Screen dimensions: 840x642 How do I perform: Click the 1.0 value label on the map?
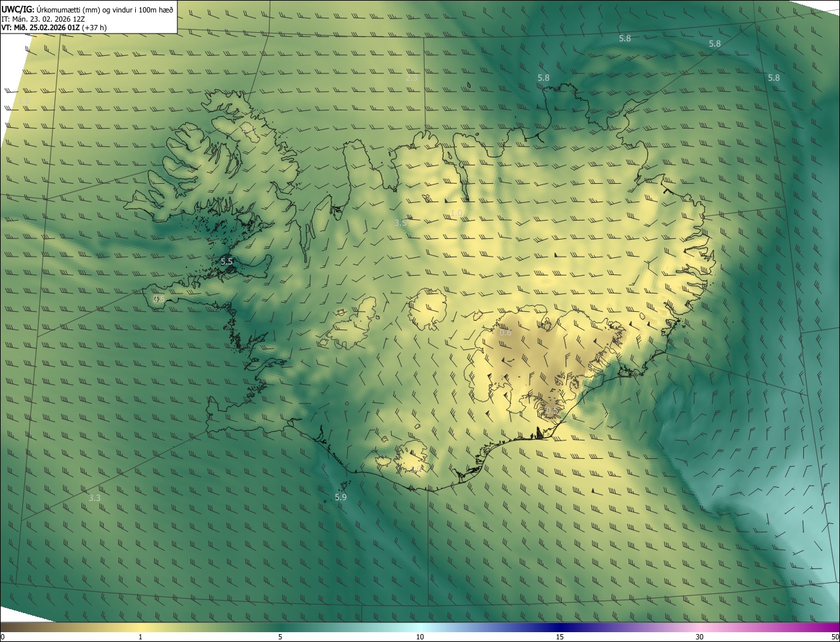(x=457, y=213)
